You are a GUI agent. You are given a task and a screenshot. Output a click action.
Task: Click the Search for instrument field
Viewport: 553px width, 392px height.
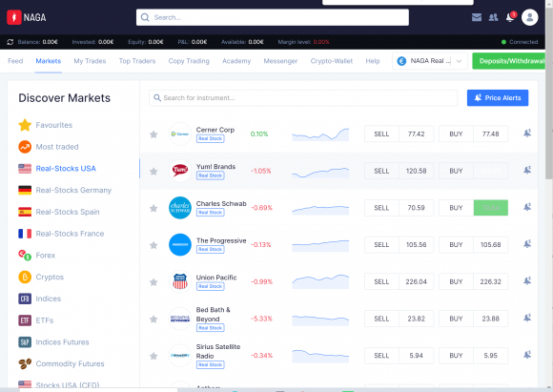pyautogui.click(x=303, y=97)
